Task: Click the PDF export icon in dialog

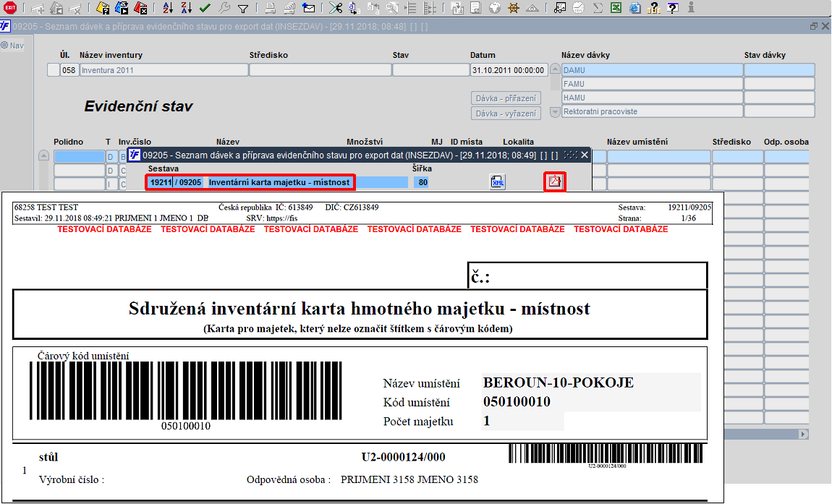Action: coord(554,182)
